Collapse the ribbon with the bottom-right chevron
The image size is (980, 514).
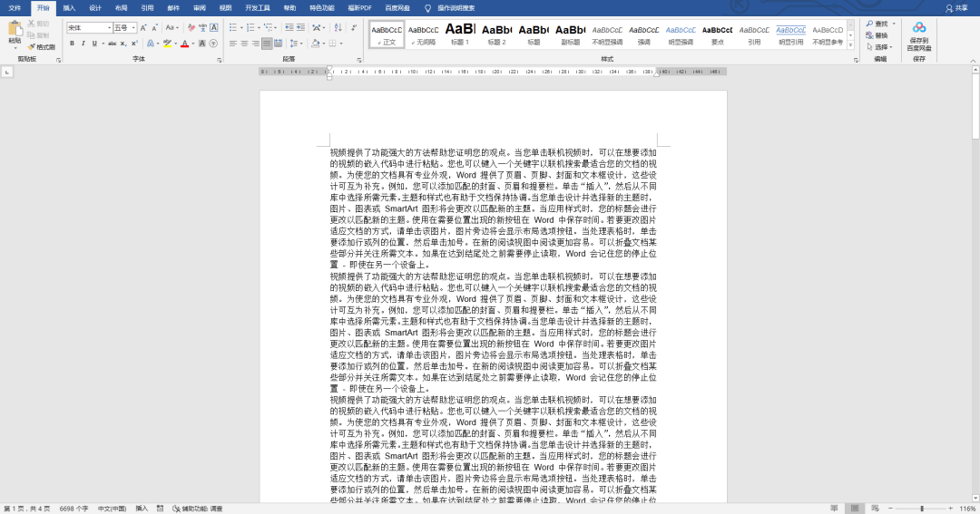(973, 60)
